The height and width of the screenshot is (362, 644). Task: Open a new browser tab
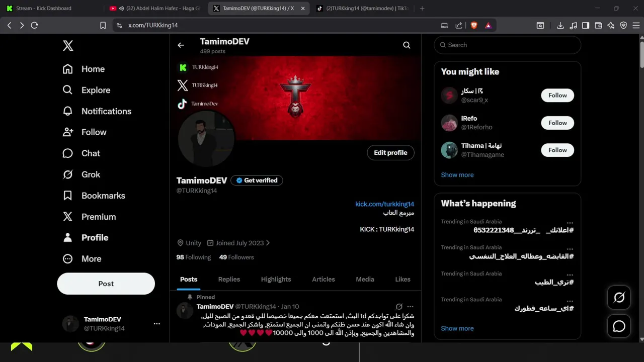click(422, 8)
